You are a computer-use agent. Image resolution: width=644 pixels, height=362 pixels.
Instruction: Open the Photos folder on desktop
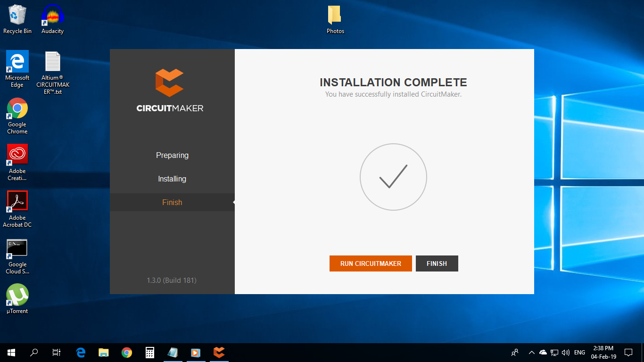click(x=335, y=19)
